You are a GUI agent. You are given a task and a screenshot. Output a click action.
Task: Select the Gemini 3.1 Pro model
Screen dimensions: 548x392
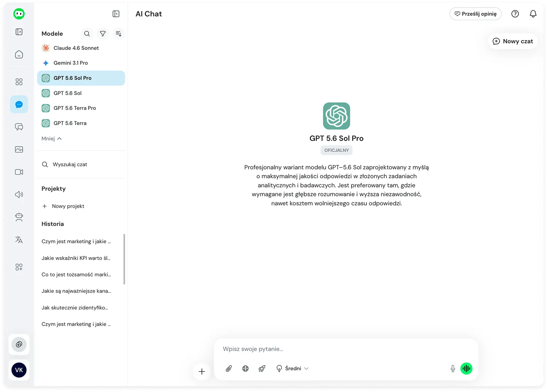coord(81,63)
